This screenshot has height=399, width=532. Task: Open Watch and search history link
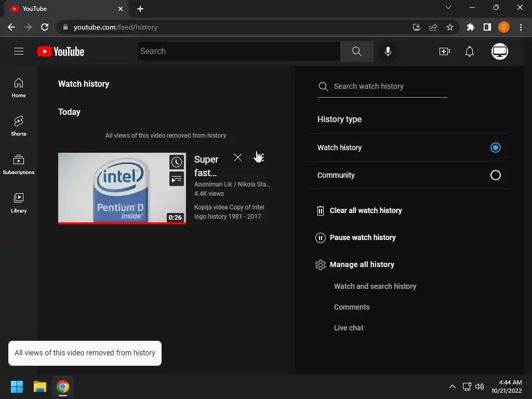click(x=375, y=286)
